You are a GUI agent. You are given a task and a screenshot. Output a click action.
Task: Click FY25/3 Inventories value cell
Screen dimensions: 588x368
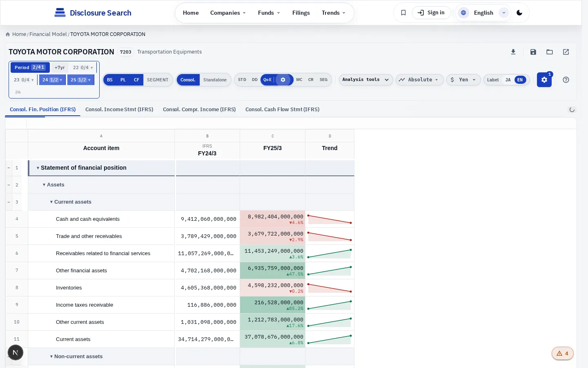click(272, 288)
